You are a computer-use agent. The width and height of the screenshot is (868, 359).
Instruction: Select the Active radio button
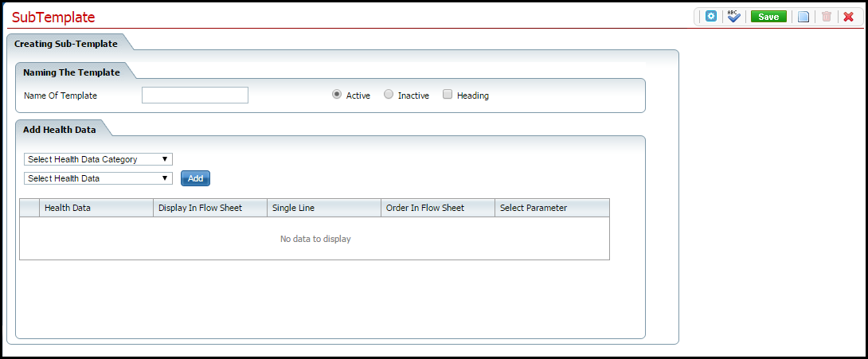[338, 95]
